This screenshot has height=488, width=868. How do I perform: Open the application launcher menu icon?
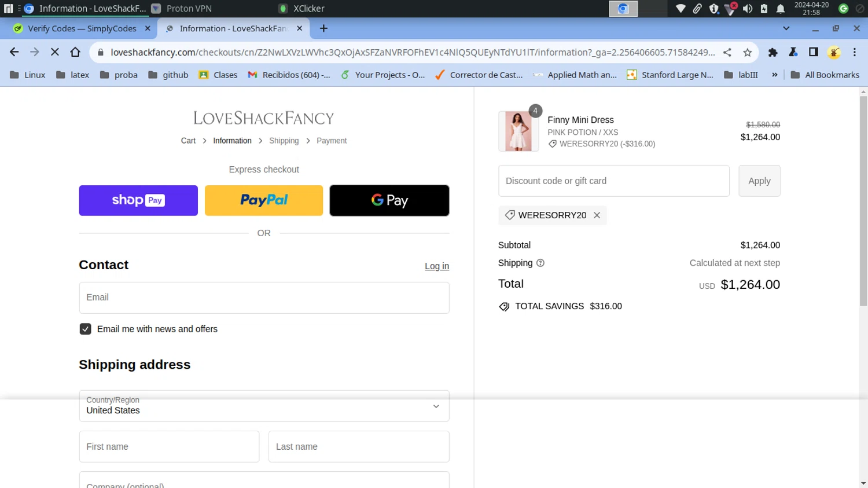pyautogui.click(x=8, y=9)
